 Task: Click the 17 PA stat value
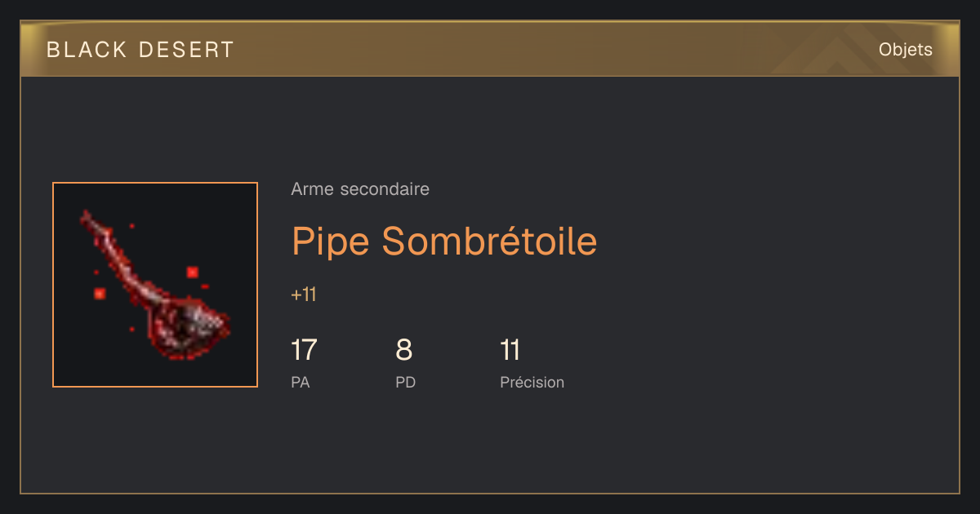(304, 350)
